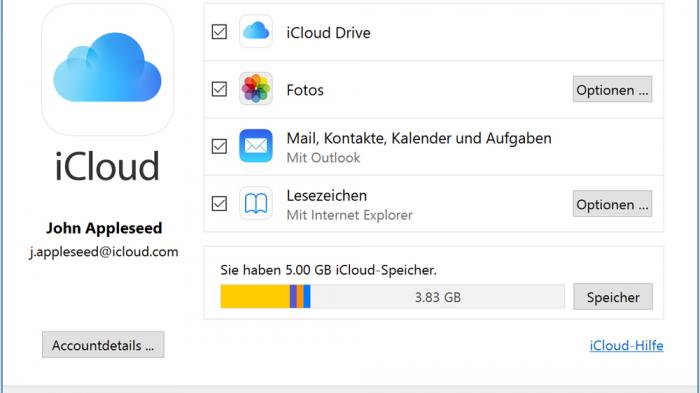Click the John Appleseed account name

(x=104, y=228)
